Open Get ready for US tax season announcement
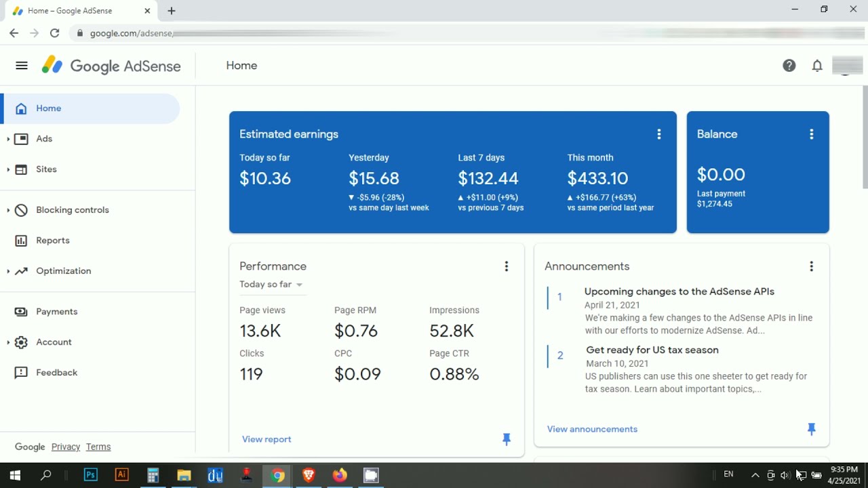Image resolution: width=868 pixels, height=488 pixels. [652, 350]
